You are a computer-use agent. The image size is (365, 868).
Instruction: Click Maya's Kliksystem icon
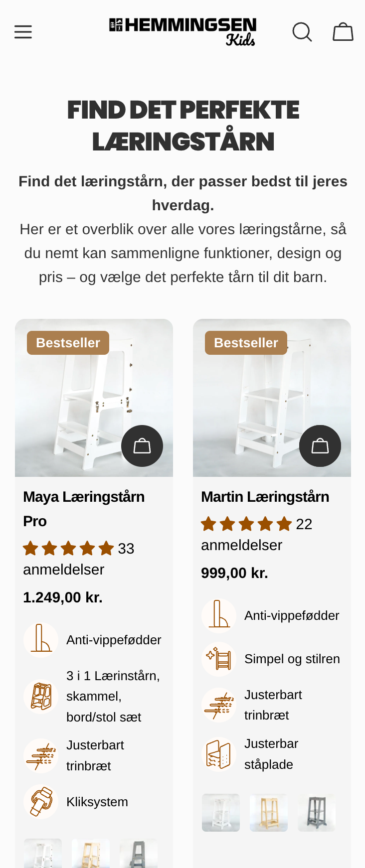click(41, 802)
